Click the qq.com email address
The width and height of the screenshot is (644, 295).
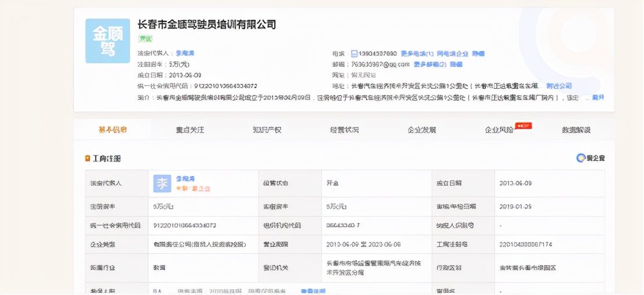[381, 64]
